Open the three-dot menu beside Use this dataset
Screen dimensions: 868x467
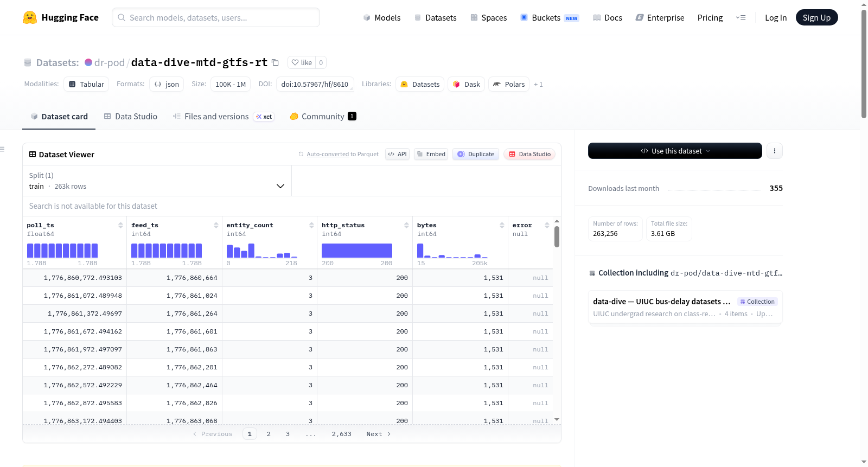[775, 151]
